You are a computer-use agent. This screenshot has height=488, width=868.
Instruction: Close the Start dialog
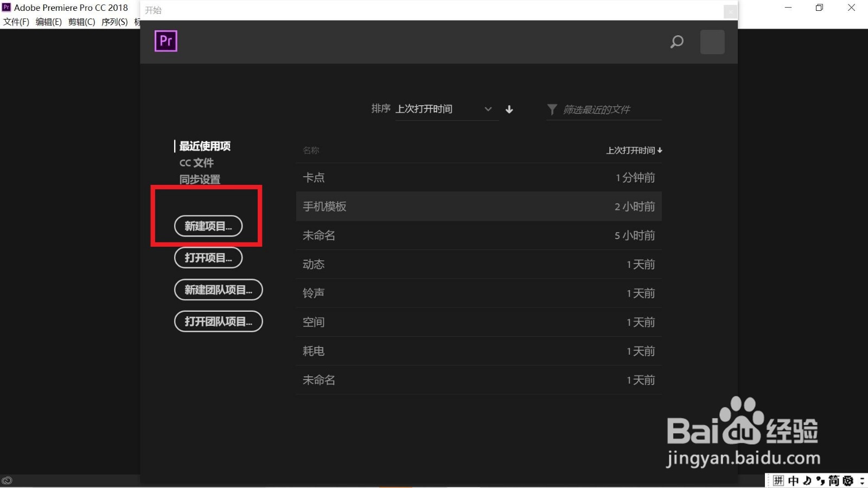coord(730,11)
